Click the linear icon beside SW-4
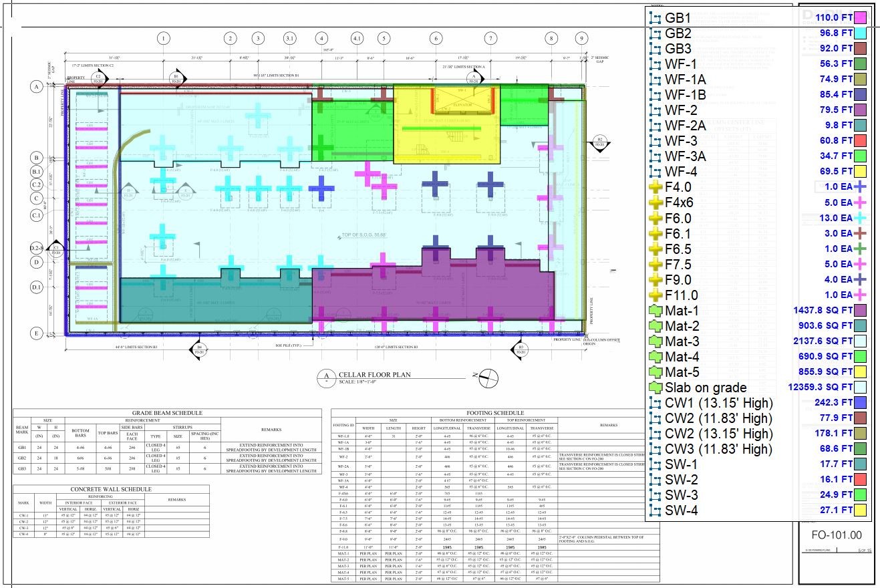 (x=655, y=510)
